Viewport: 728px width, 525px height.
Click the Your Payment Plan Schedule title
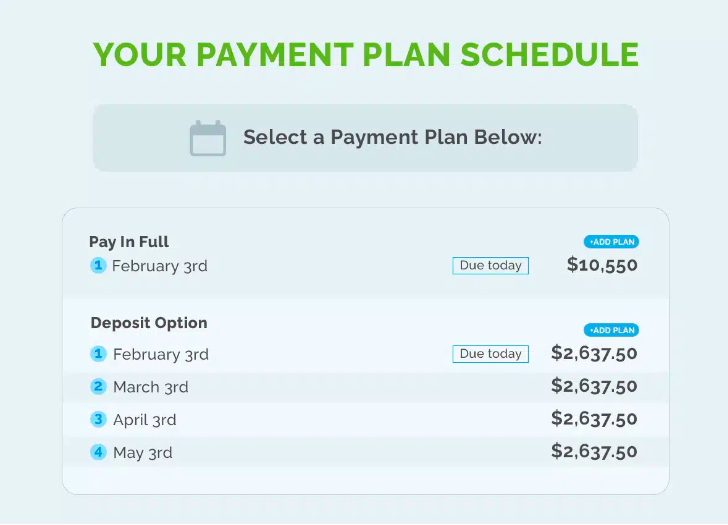click(365, 54)
